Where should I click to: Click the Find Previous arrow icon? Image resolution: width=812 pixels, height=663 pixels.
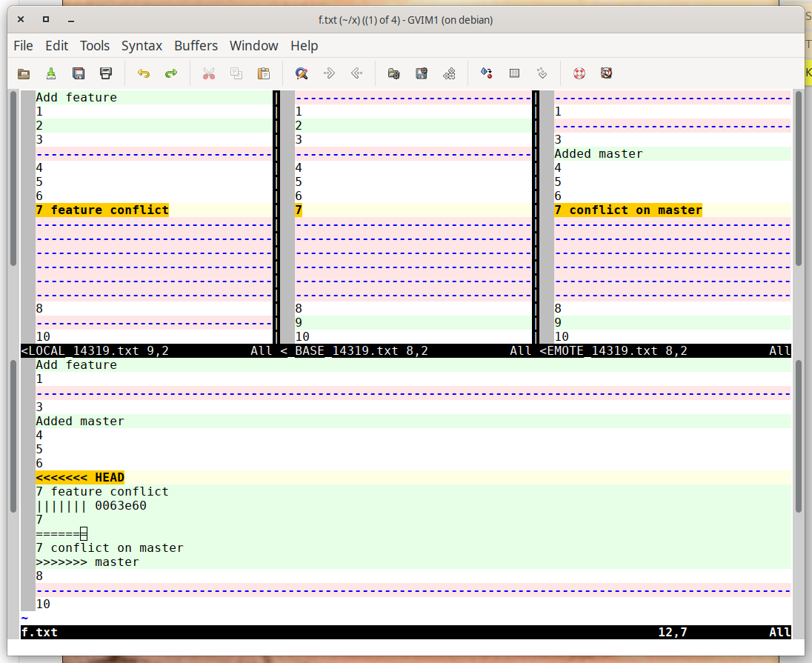pyautogui.click(x=356, y=73)
